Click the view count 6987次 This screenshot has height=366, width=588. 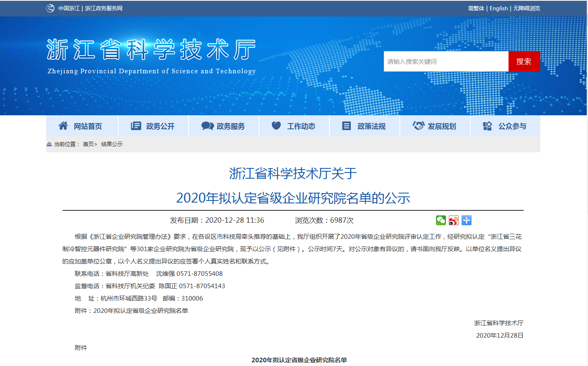pyautogui.click(x=342, y=220)
